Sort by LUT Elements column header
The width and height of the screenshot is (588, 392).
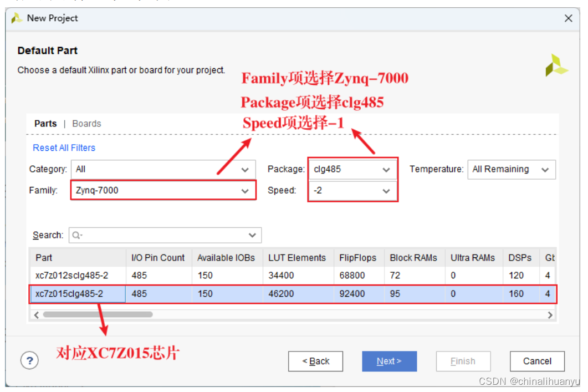pos(298,258)
